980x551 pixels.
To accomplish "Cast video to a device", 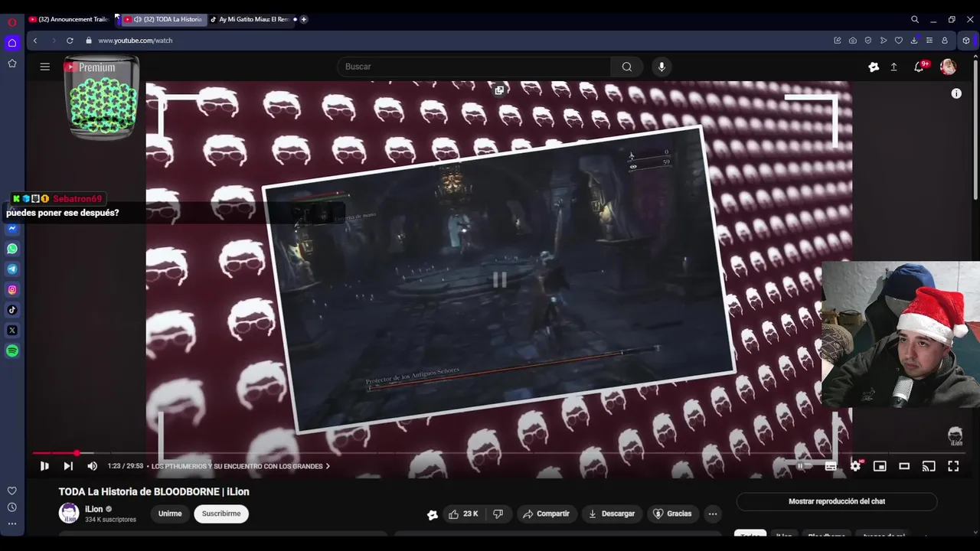I will tap(929, 466).
